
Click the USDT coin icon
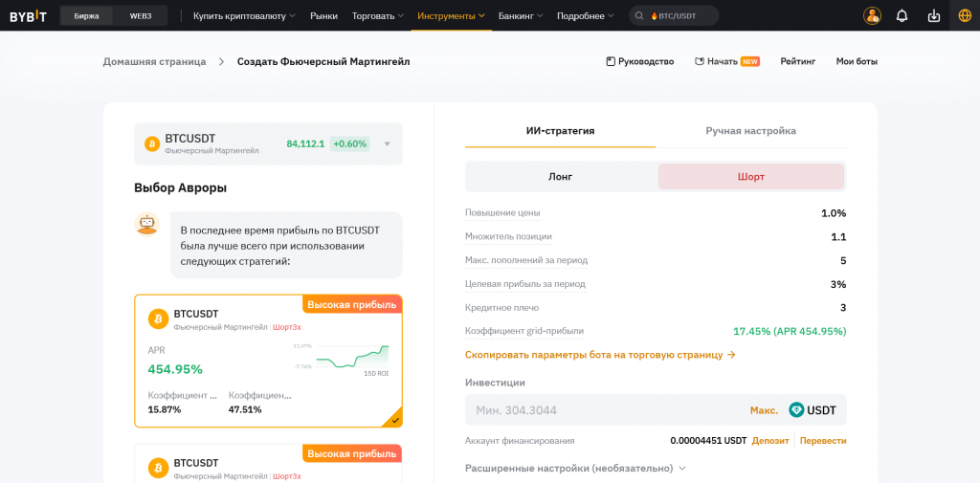[x=796, y=410]
